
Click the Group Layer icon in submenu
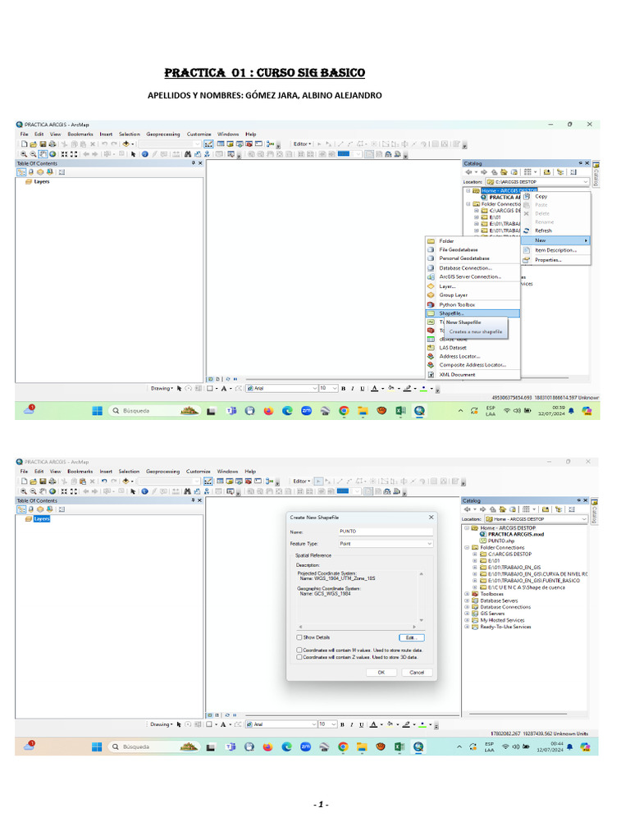(431, 295)
